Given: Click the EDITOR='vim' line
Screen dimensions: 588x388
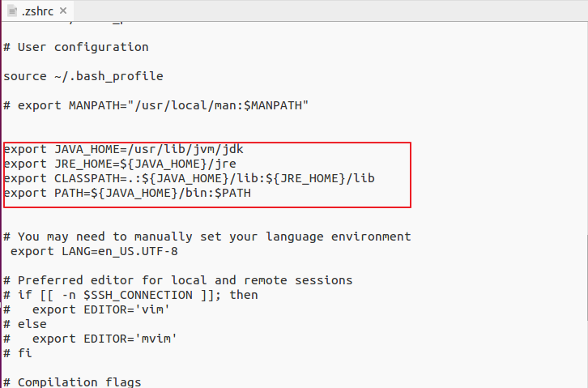Looking at the screenshot, I should pos(87,309).
